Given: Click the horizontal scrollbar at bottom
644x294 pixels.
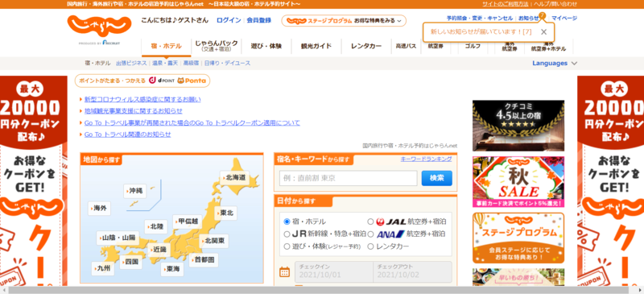Looking at the screenshot, I should [x=319, y=290].
